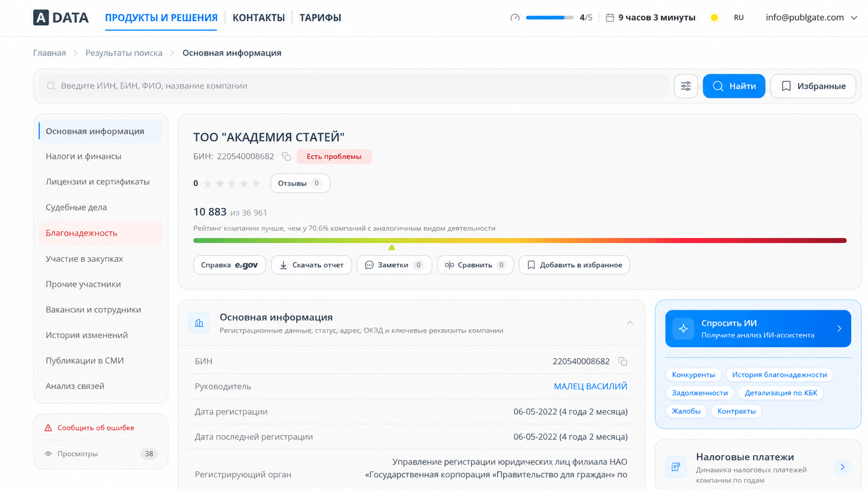Click the usage progress bar 4/5
This screenshot has width=868, height=489.
point(549,18)
